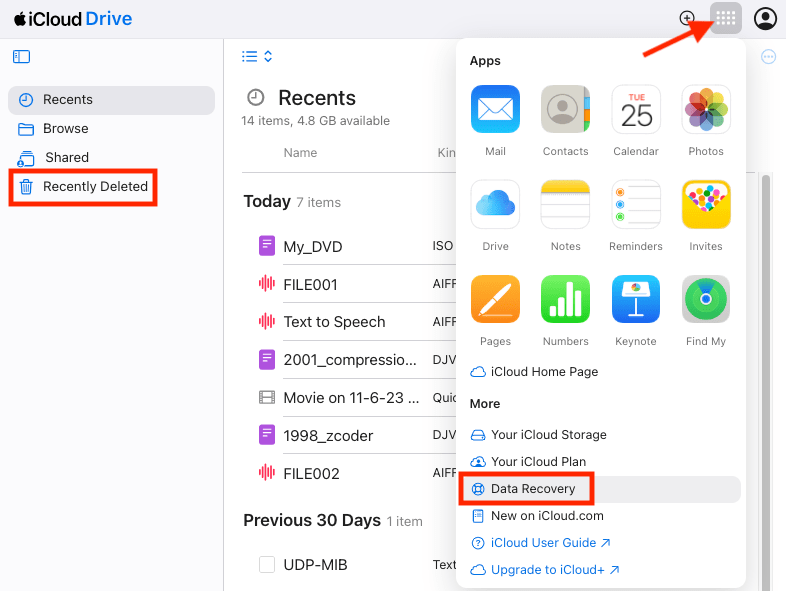Viewport: 786px width, 591px height.
Task: Open the Mail app icon
Action: 495,109
